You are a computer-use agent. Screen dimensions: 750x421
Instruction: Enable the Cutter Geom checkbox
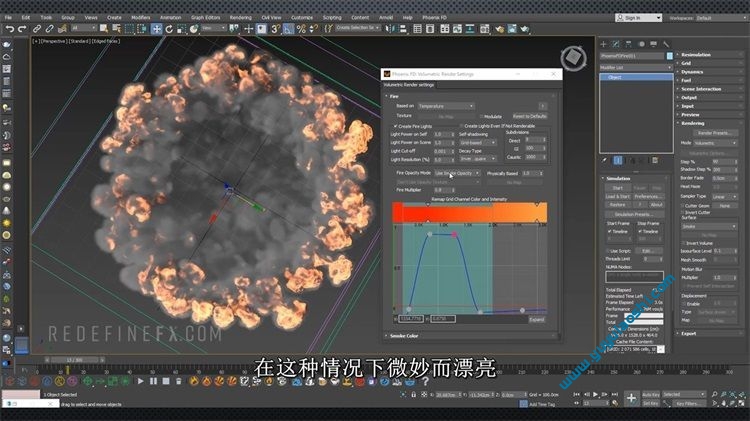pos(683,206)
